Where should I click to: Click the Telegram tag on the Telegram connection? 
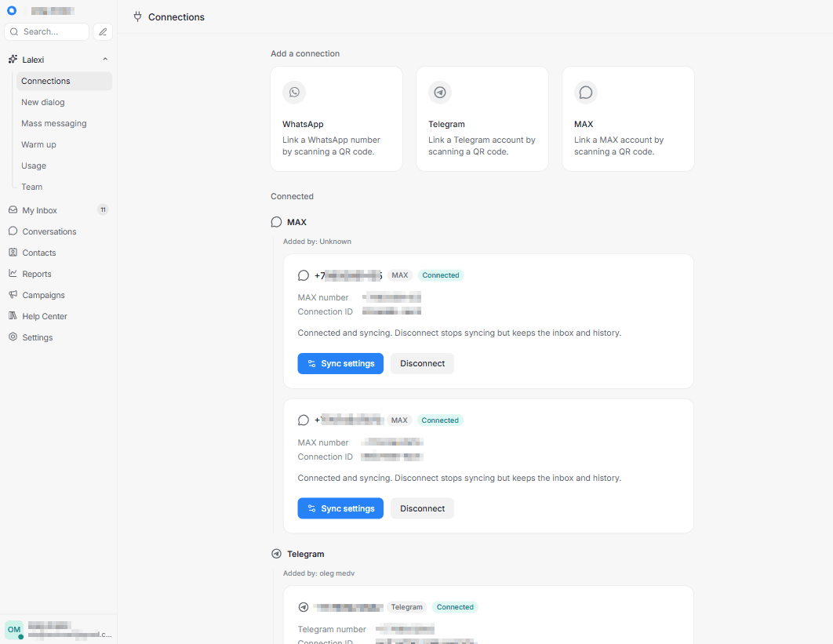[x=407, y=607]
